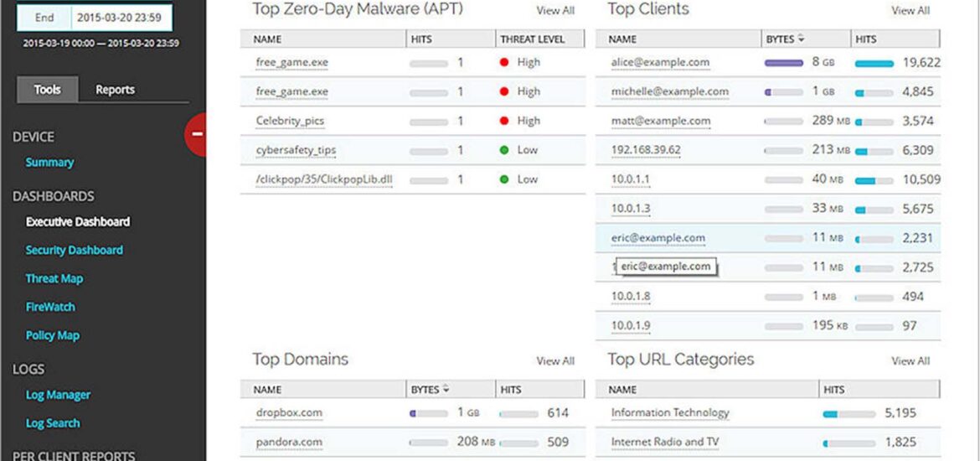View all Top Domains

coord(555,361)
